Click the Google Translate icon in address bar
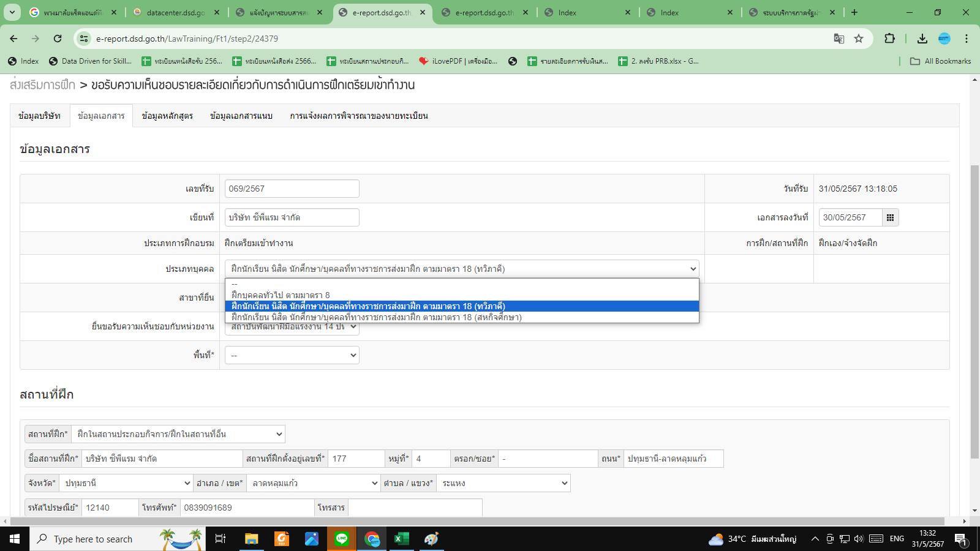This screenshot has height=551, width=980. coord(839,39)
